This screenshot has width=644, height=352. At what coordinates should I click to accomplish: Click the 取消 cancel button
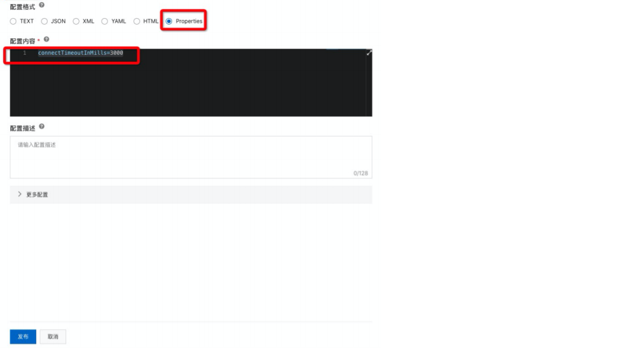point(53,337)
